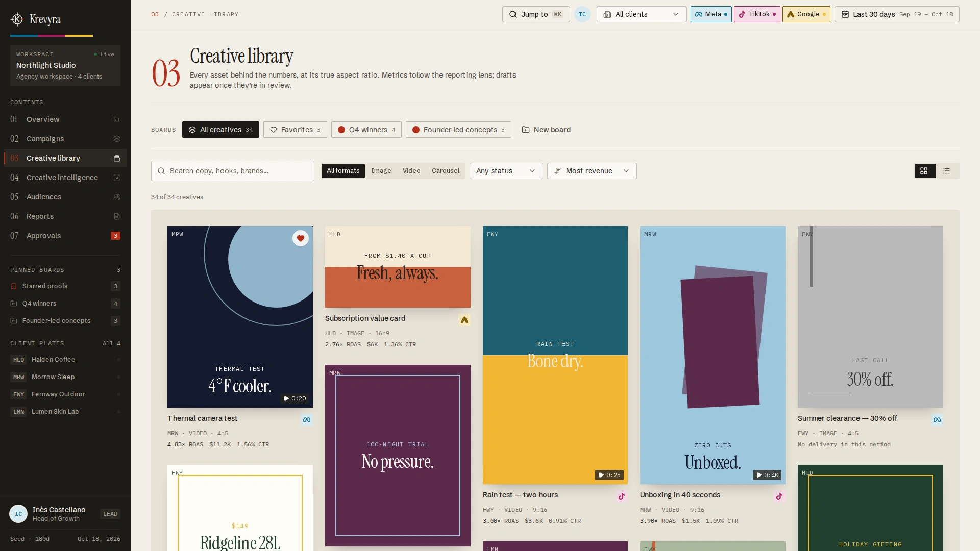Click the search copy, hooks, brands field
The height and width of the screenshot is (551, 980).
tap(232, 171)
